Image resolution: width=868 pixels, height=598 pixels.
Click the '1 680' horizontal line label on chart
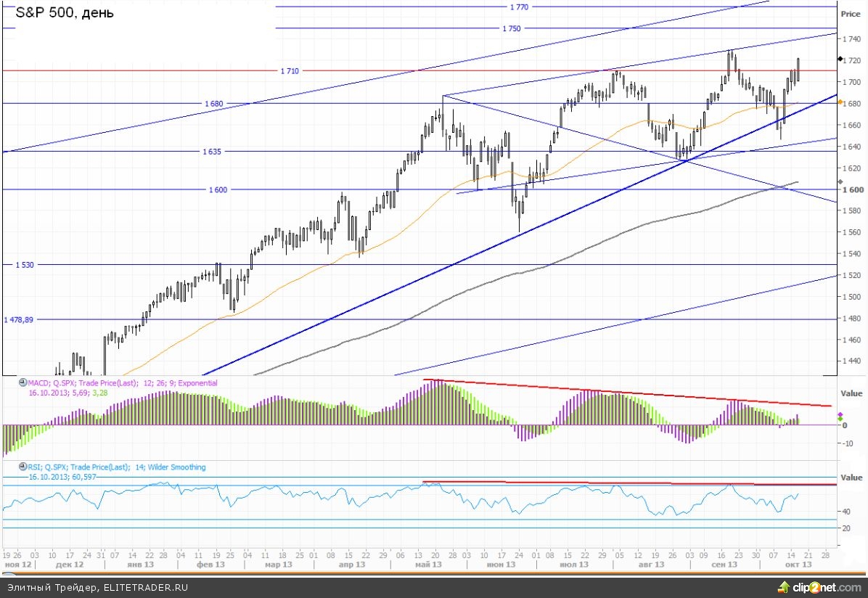[213, 104]
